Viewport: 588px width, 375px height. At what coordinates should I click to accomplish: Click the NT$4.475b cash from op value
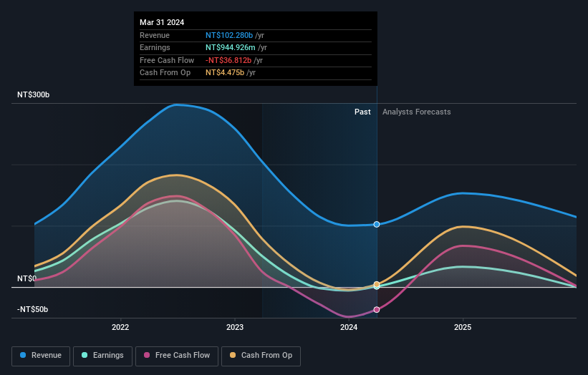point(225,73)
